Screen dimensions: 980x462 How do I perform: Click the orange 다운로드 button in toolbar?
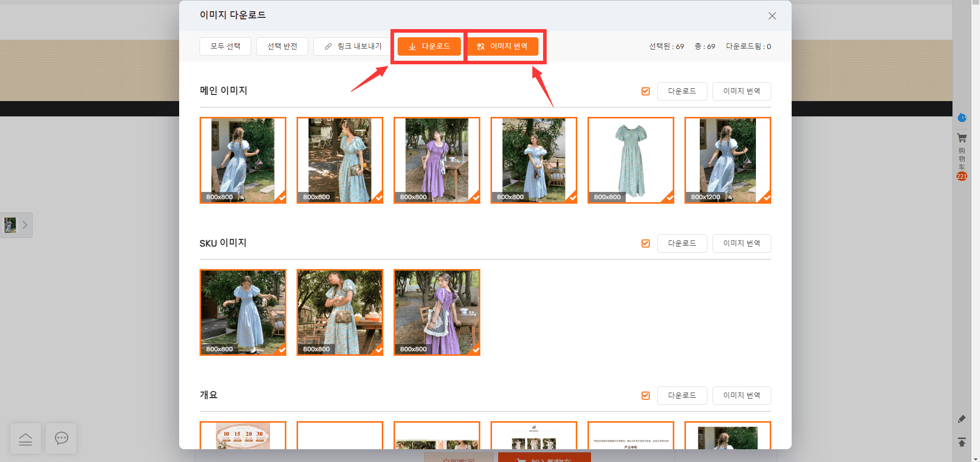(x=429, y=46)
